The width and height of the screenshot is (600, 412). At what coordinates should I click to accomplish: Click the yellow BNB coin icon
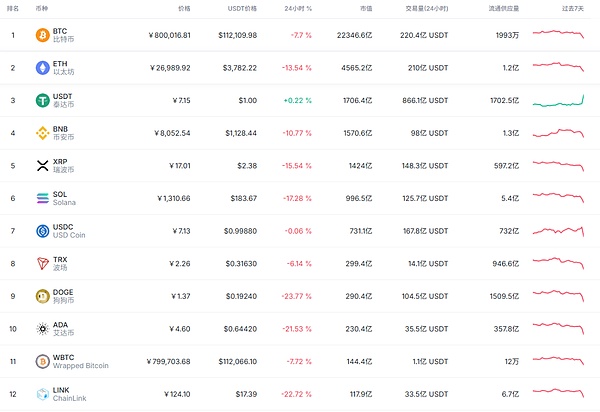[42, 133]
